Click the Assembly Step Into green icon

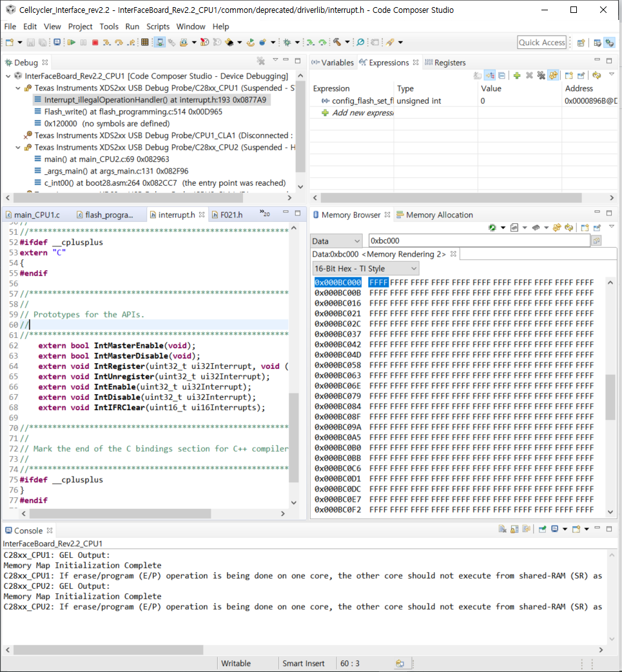coord(310,42)
